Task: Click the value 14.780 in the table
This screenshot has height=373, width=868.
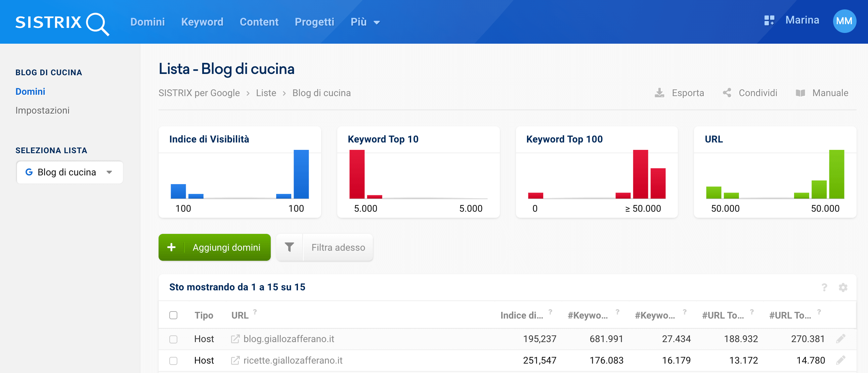Action: pos(810,360)
